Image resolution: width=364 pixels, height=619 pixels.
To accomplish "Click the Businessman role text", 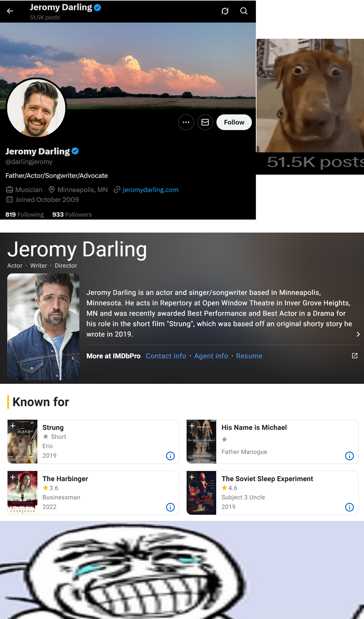I will (x=61, y=497).
